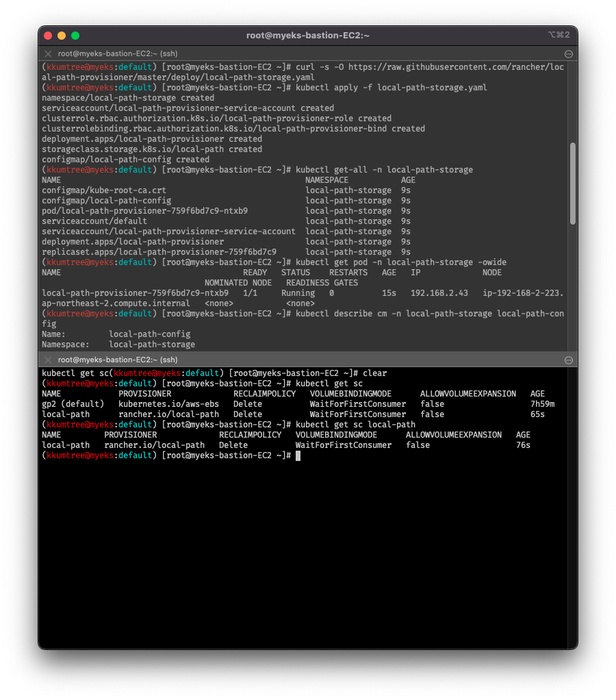Viewport: 616px width, 700px height.
Task: Click the NAMESPACE column header
Action: point(327,180)
